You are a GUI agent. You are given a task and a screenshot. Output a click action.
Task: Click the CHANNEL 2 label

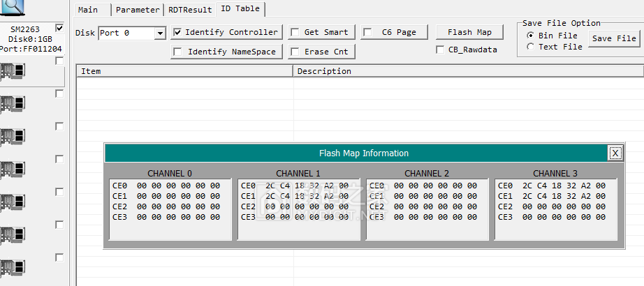pos(427,173)
